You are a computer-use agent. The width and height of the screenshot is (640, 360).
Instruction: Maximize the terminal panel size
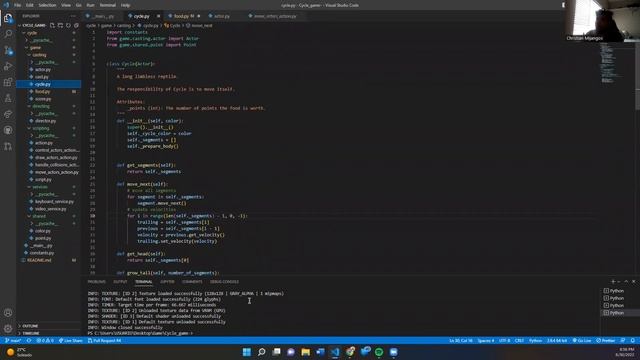[626, 282]
